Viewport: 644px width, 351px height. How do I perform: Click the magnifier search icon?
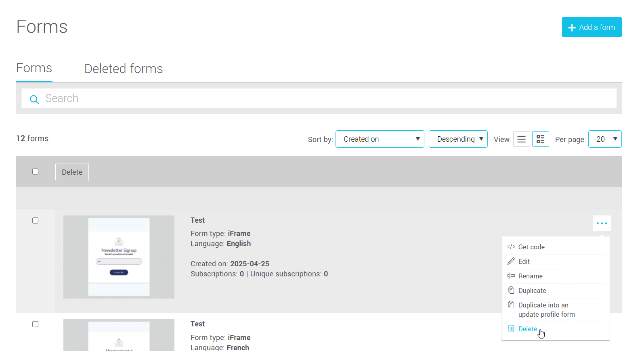[x=34, y=99]
